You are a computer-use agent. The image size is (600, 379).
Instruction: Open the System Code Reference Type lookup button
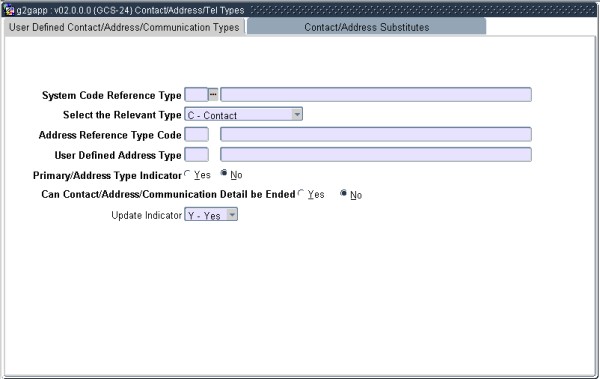click(213, 95)
